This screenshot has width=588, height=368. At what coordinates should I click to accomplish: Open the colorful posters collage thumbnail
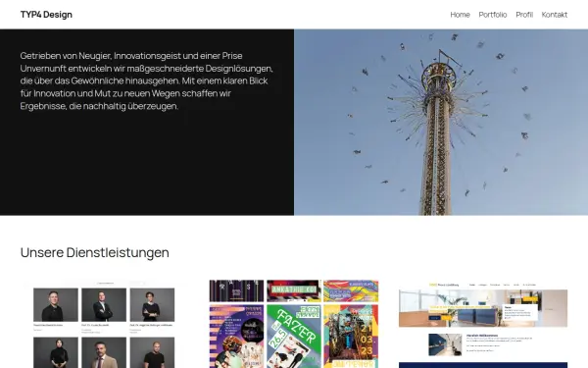pyautogui.click(x=294, y=324)
